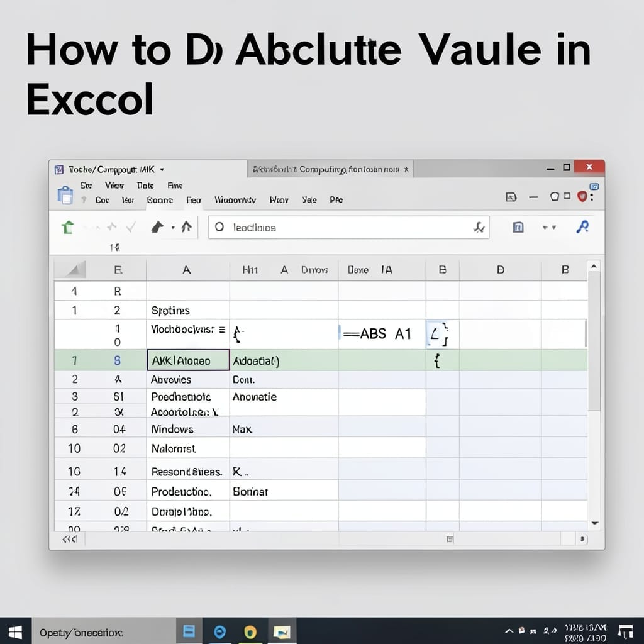The width and height of the screenshot is (644, 644).
Task: Select the Beanre ribbon tab
Action: tap(160, 200)
